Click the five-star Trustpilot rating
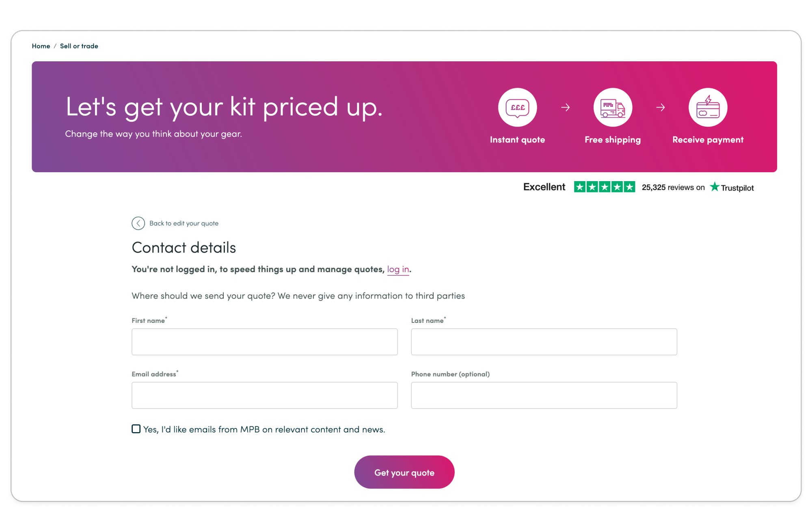 (604, 187)
